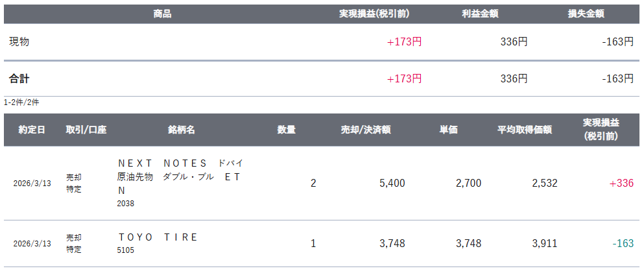Click the 1-2件/2件 result count text
This screenshot has width=644, height=273.
pos(21,102)
